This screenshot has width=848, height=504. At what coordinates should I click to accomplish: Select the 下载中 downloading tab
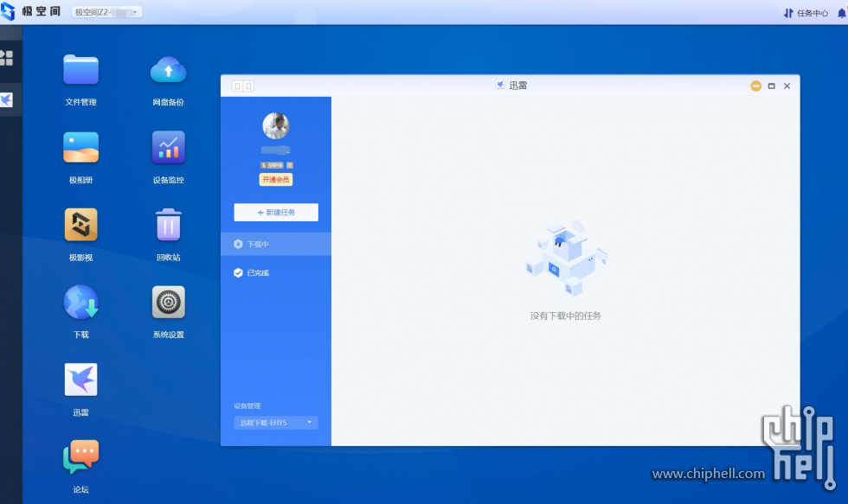coord(276,244)
